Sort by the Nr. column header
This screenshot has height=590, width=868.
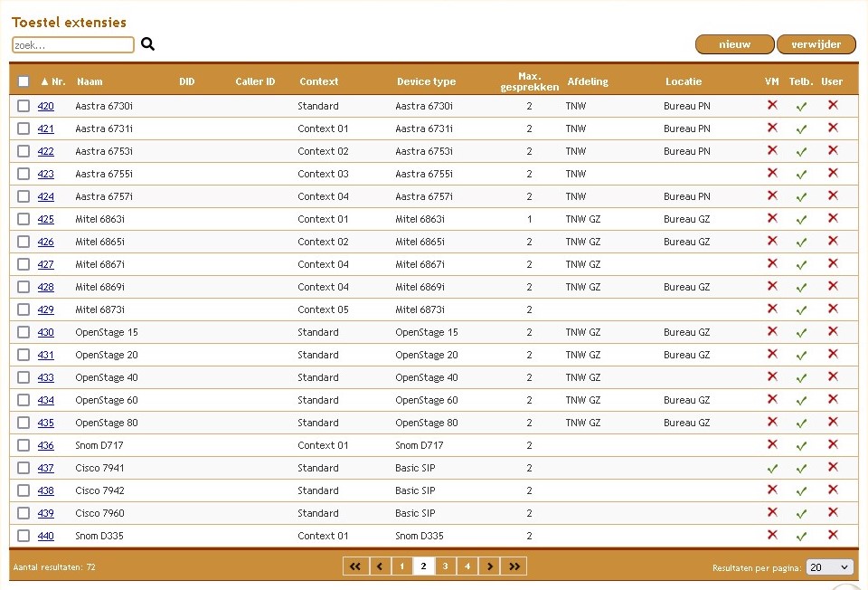53,81
